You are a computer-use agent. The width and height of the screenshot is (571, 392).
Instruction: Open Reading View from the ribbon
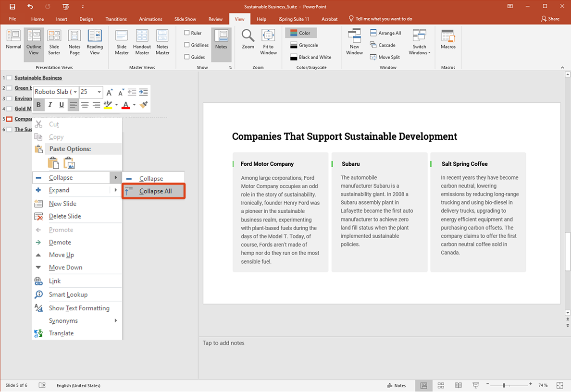pyautogui.click(x=95, y=42)
